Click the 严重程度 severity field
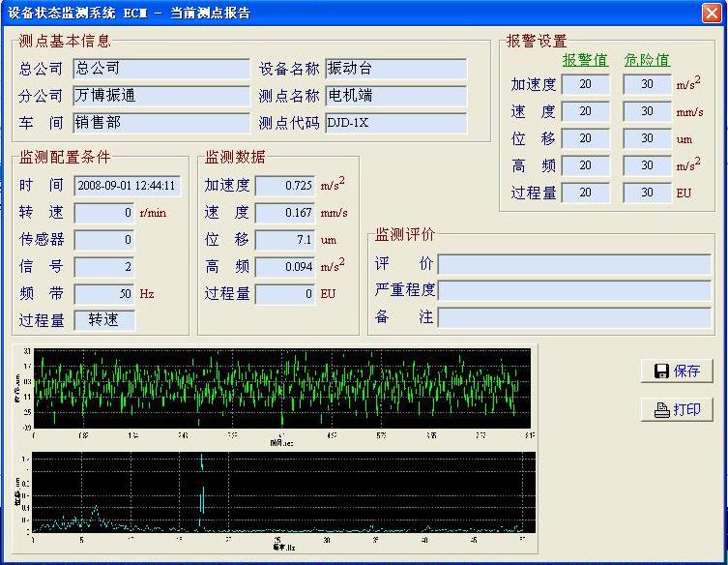728x565 pixels. click(573, 291)
